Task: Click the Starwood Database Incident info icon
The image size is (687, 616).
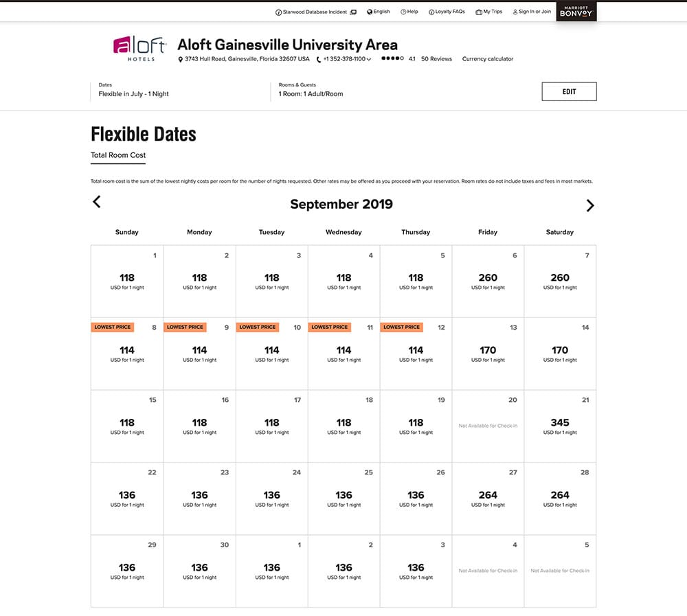Action: coord(279,12)
